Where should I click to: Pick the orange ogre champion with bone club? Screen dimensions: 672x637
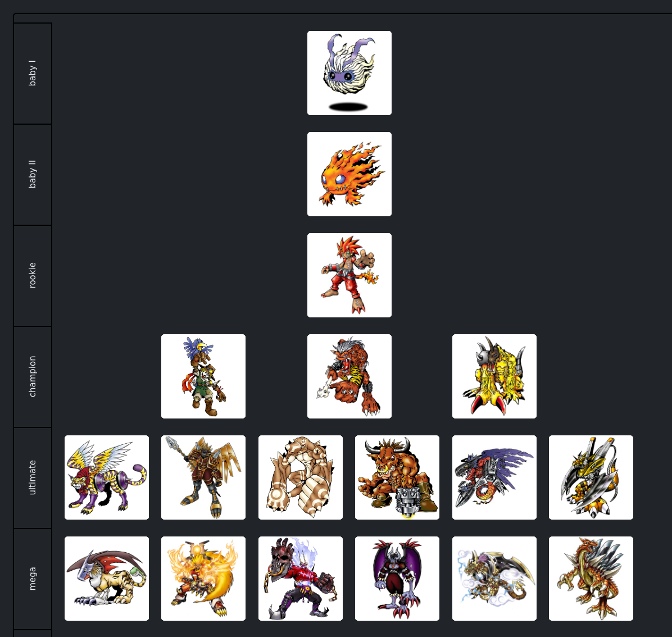point(349,376)
